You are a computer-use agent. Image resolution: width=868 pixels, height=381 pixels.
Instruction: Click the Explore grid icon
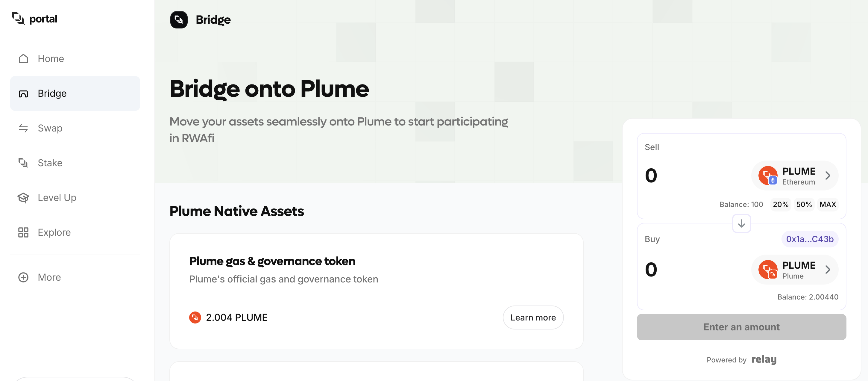(x=23, y=232)
